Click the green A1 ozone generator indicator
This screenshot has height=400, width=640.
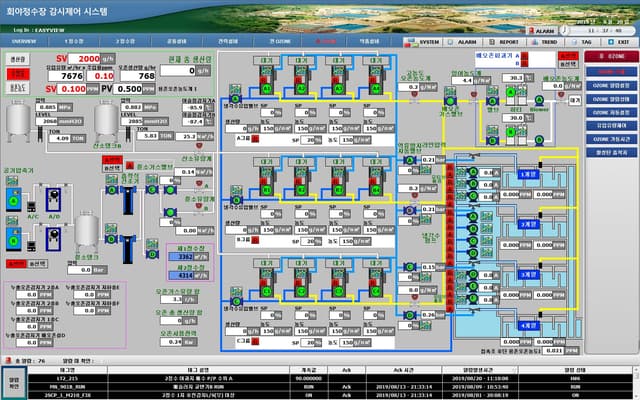[x=266, y=88]
